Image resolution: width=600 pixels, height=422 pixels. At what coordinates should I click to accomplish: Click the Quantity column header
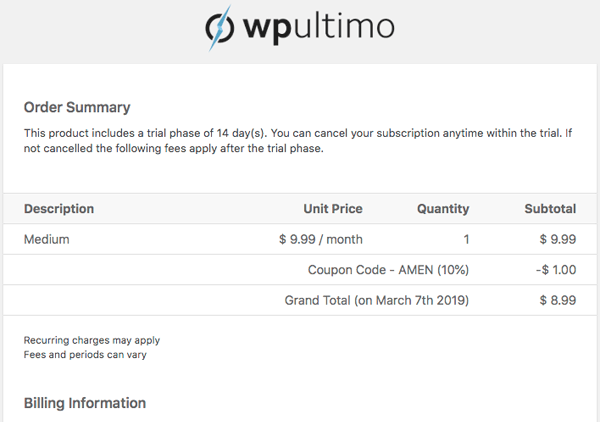[443, 209]
